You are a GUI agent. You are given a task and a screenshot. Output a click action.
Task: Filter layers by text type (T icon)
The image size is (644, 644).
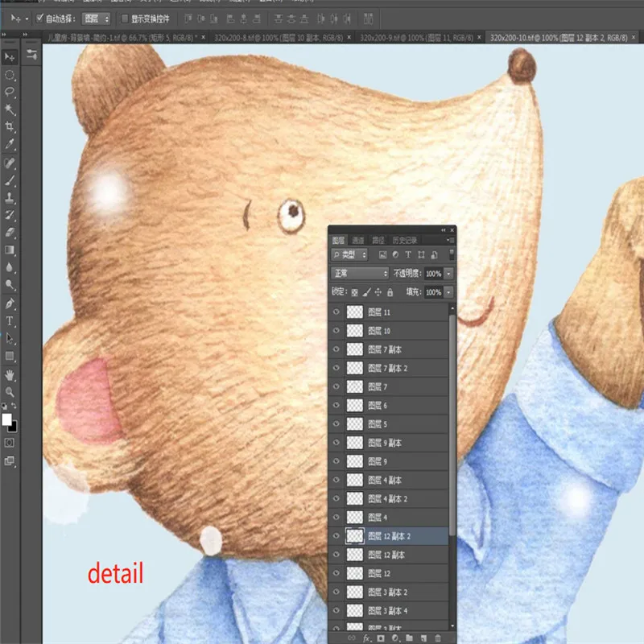coord(407,255)
